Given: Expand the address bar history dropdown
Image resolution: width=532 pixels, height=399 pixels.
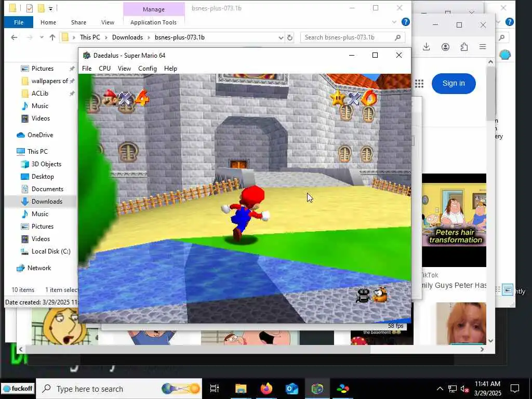Looking at the screenshot, I should (281, 37).
